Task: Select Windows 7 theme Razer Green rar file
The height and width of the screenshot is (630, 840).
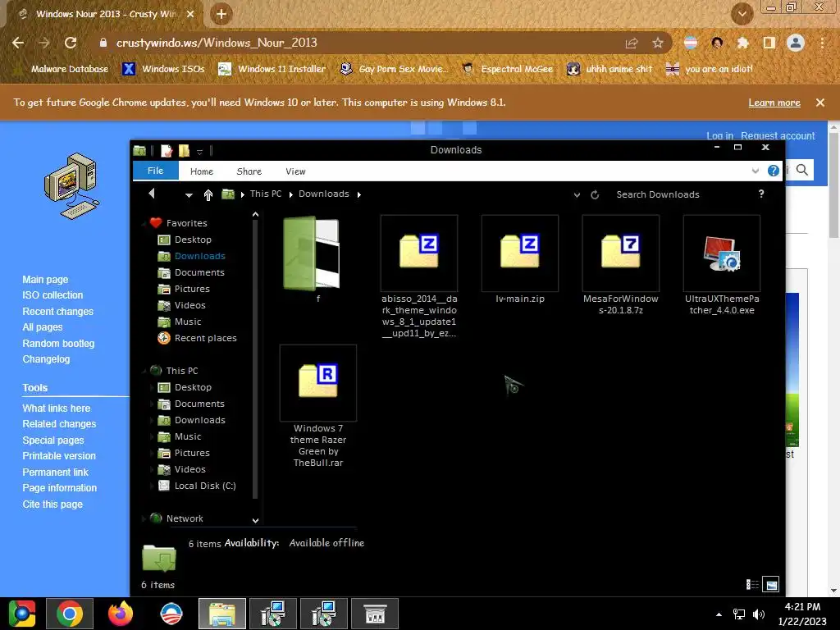Action: (x=317, y=406)
